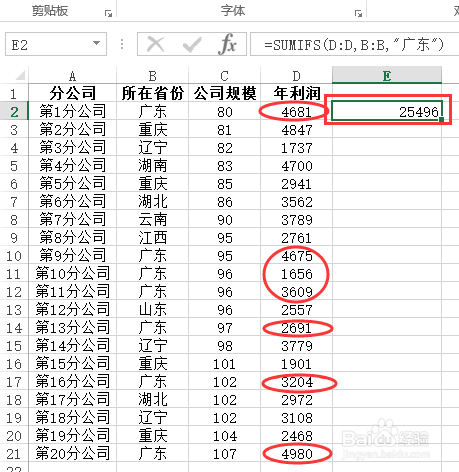Click 辽宁 in the 第3分公司 row
459x472 pixels.
tap(153, 147)
